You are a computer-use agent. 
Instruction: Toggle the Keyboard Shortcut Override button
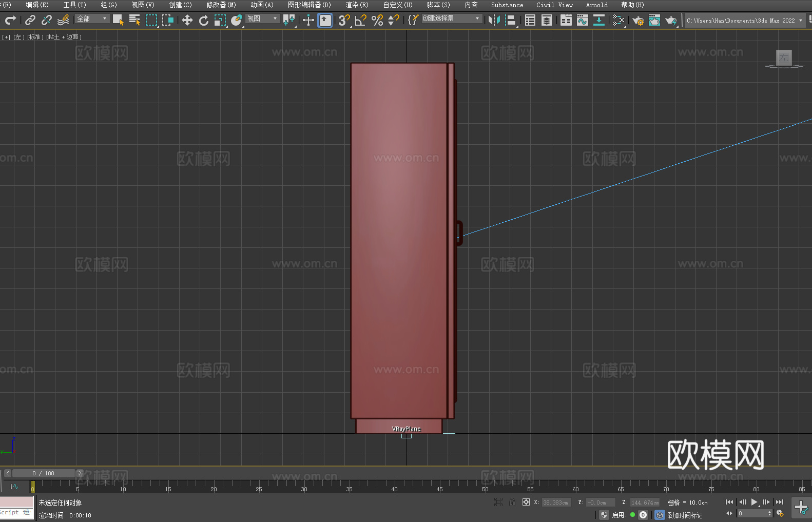325,20
